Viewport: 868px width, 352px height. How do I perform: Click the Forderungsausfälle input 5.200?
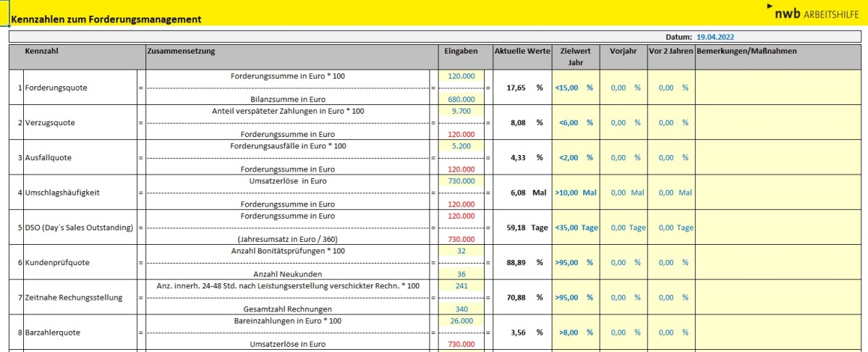pyautogui.click(x=461, y=146)
